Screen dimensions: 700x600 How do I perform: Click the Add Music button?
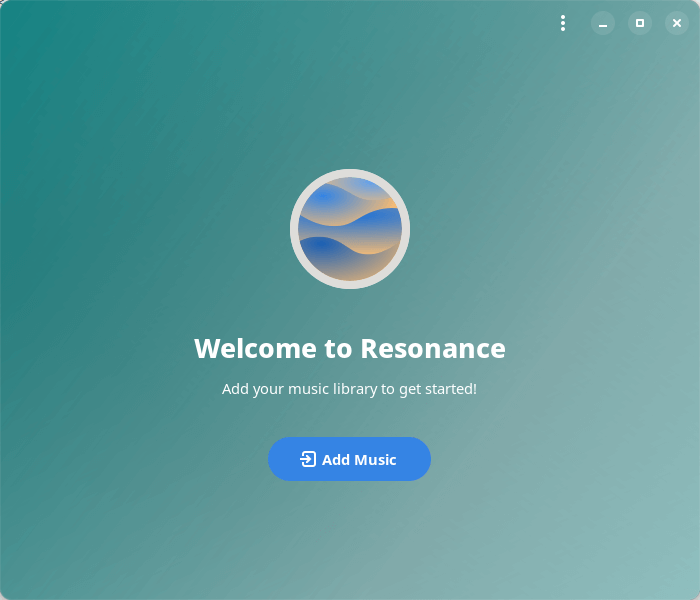click(349, 459)
